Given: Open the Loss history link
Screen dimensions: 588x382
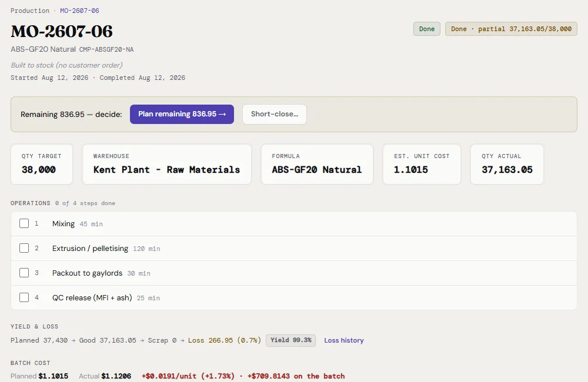Looking at the screenshot, I should click(344, 340).
